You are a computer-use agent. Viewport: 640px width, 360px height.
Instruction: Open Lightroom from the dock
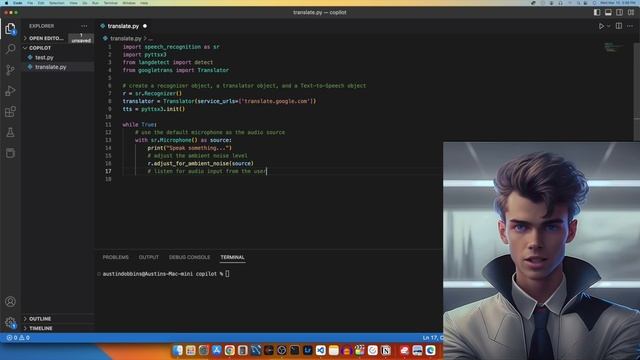pos(307,350)
